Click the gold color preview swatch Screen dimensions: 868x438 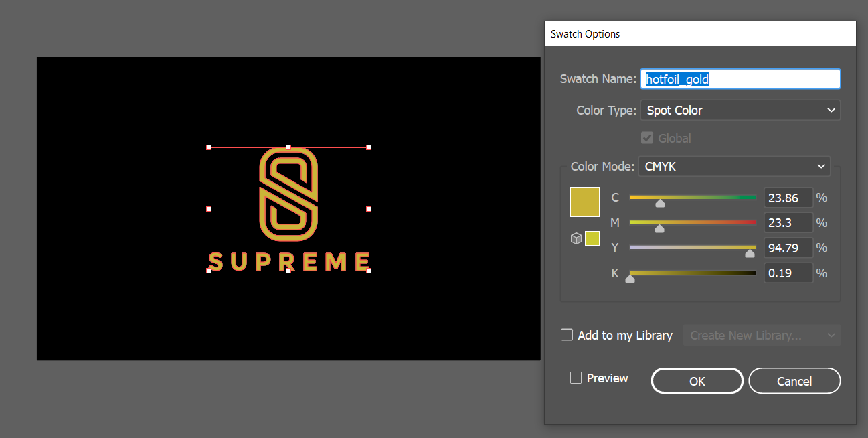tap(585, 202)
